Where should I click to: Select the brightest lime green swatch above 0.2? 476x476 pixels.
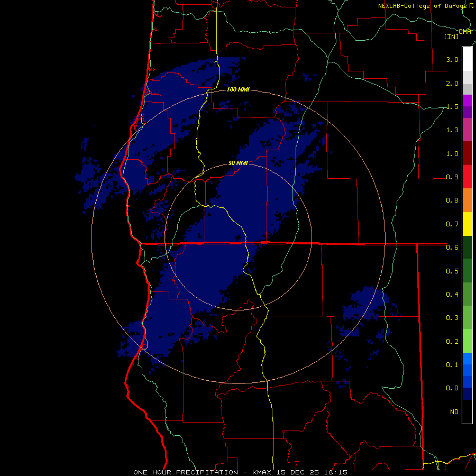pyautogui.click(x=467, y=341)
